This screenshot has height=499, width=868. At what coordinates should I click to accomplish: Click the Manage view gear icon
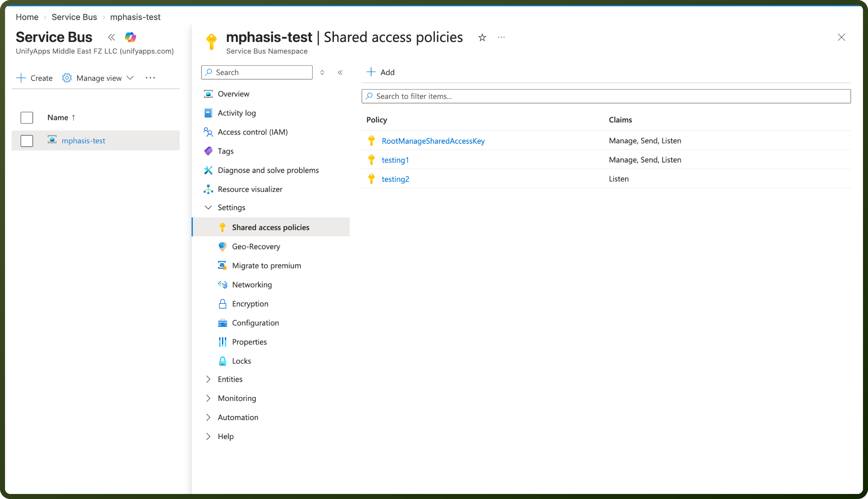[x=67, y=78]
